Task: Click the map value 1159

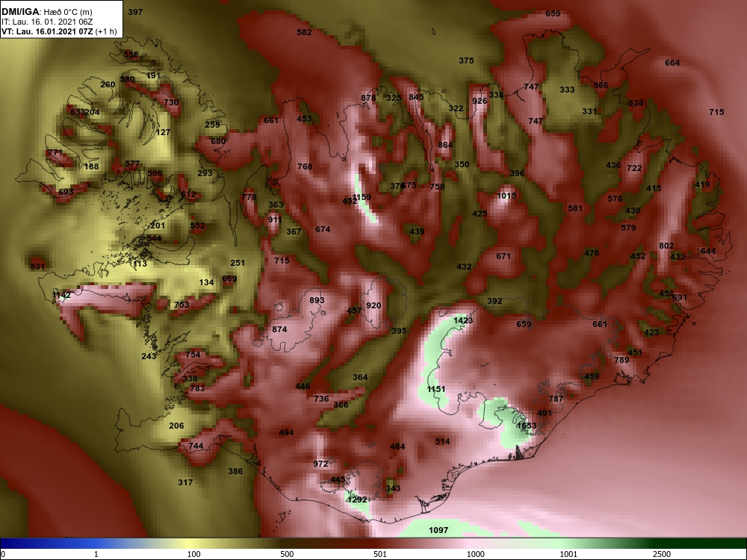Action: tap(362, 197)
